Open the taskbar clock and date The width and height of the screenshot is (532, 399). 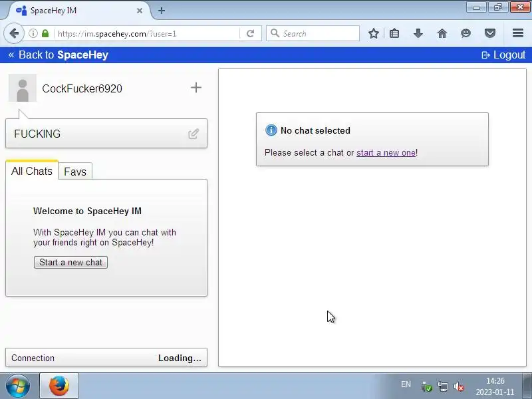[x=495, y=386]
